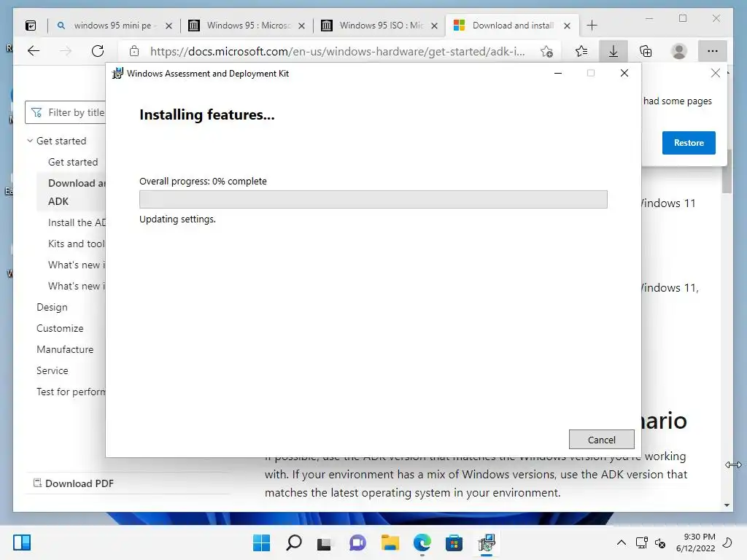
Task: Add this page to favorites star icon
Action: (x=547, y=52)
